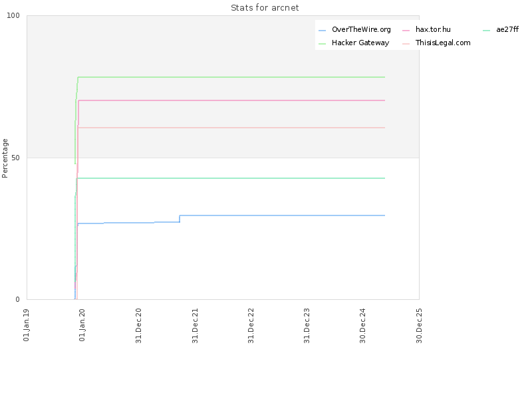532x399 pixels.
Task: Click the 31.Dec.21 x-axis label
Action: click(195, 326)
